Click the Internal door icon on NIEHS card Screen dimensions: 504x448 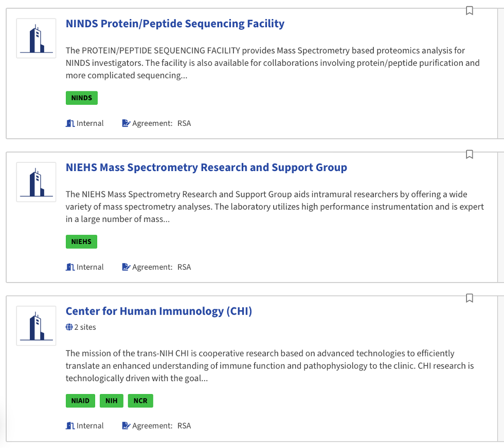70,267
